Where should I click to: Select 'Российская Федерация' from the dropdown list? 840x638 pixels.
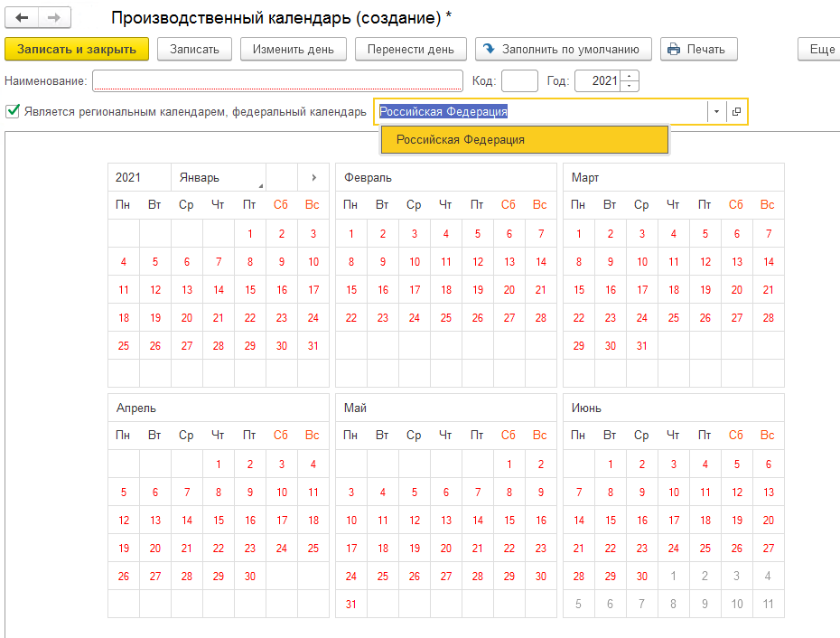pos(524,140)
